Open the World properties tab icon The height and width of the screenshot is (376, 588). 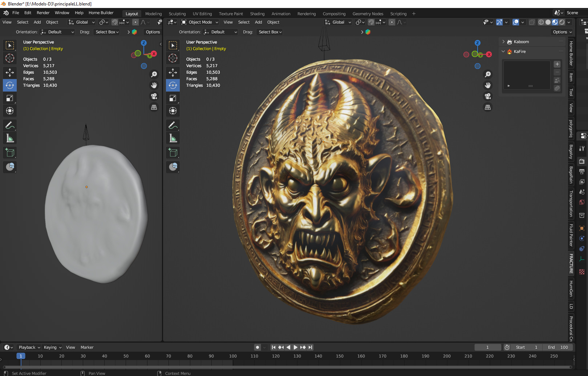582,202
